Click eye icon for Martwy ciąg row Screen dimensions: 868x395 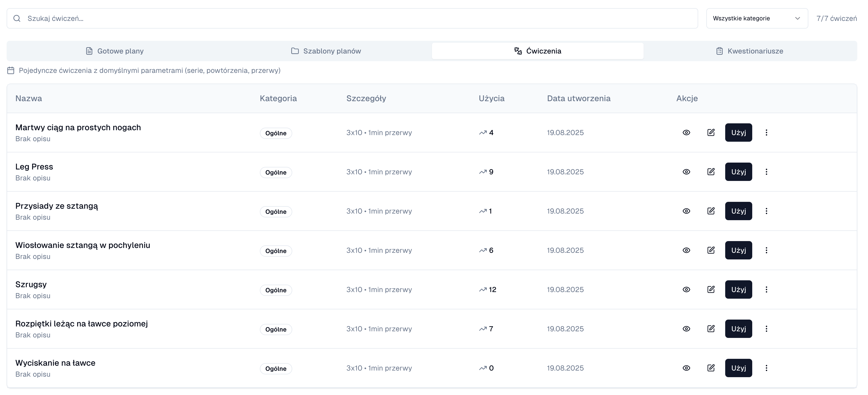686,132
